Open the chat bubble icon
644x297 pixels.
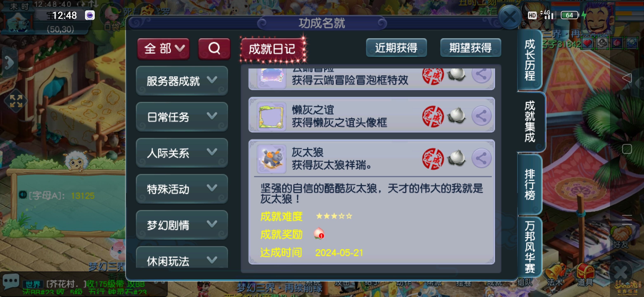click(11, 281)
